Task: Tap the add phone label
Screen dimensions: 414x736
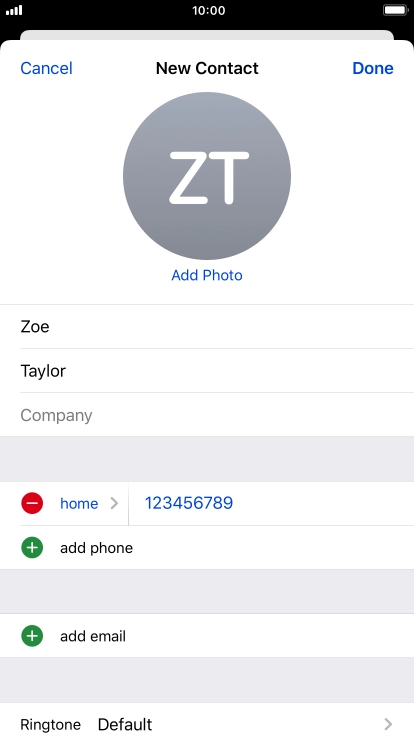Action: pos(96,548)
